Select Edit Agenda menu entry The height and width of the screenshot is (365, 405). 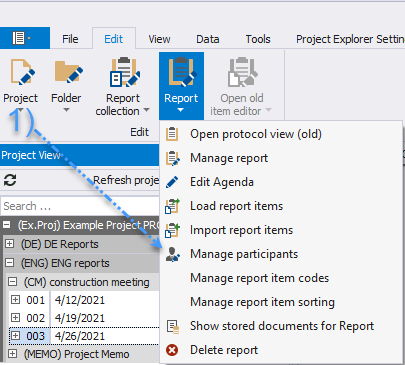281,182
